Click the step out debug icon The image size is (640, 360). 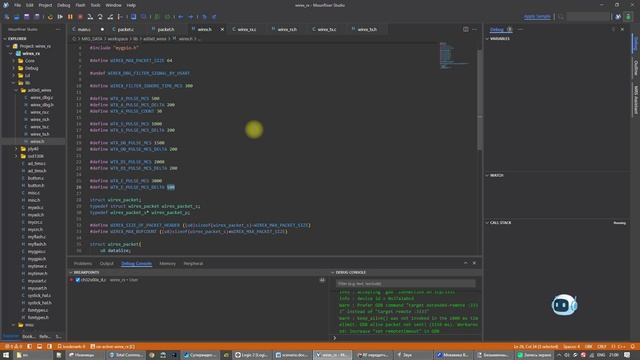tap(110, 17)
